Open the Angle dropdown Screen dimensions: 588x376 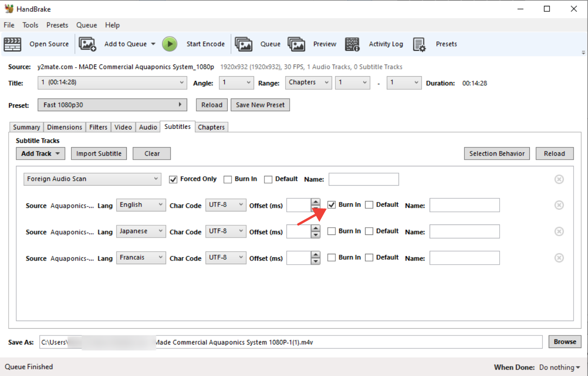(x=236, y=83)
